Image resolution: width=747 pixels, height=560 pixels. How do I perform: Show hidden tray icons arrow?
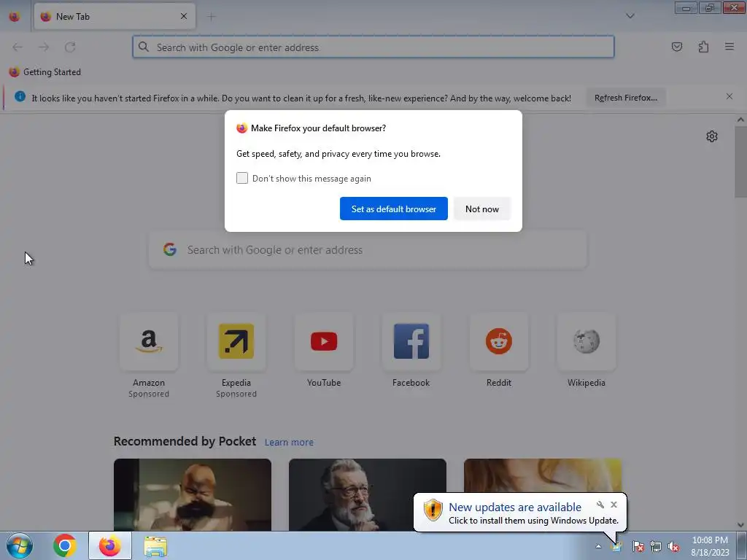[598, 547]
